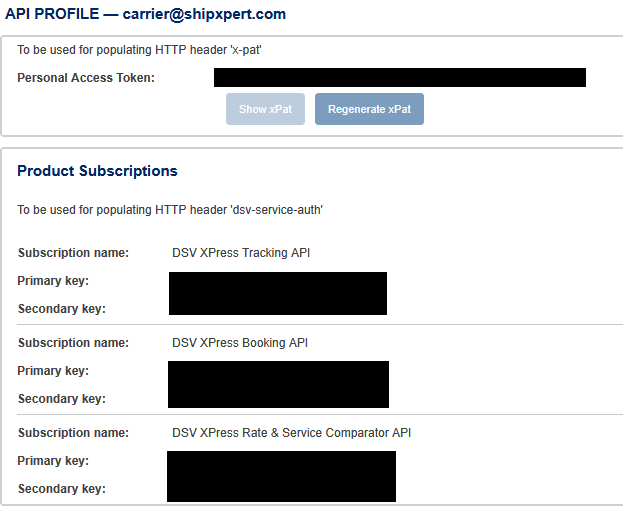
Task: Click the redacted keys block for Rate Comparator API
Action: coord(281,476)
